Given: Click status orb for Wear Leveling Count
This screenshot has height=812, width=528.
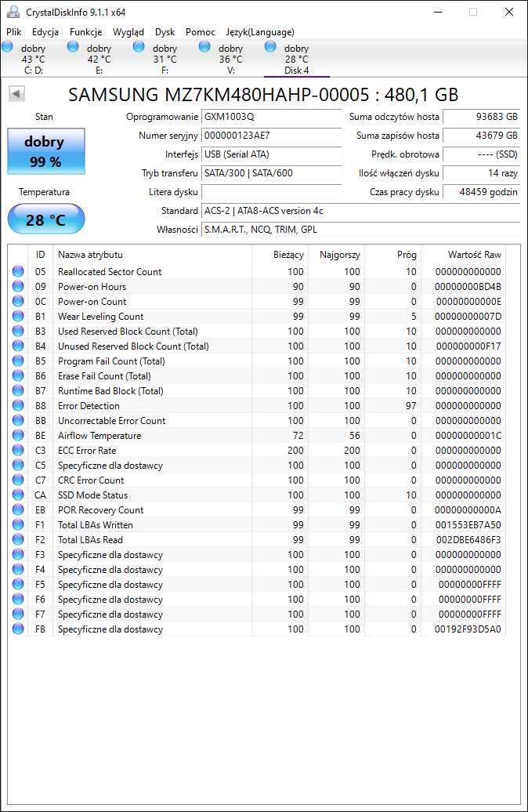Looking at the screenshot, I should tap(18, 316).
